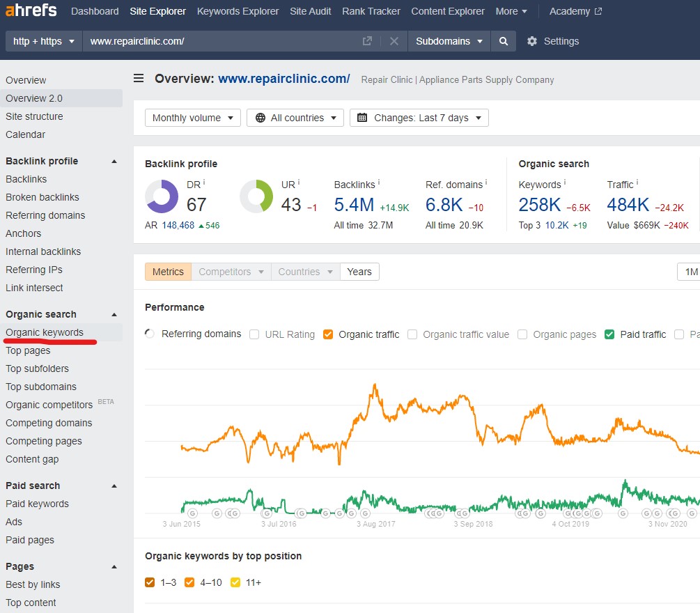Screen dimensions: 700x613
Task: Enable the URL Rating checkbox
Action: (254, 334)
